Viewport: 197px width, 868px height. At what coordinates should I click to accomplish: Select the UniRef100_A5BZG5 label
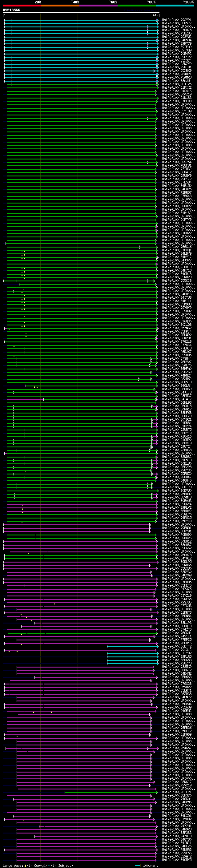176,33
